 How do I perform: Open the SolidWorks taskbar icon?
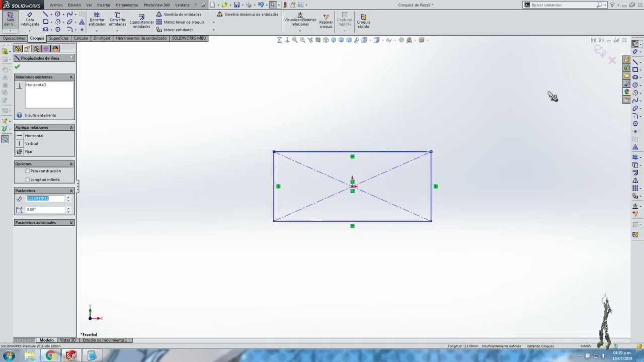pyautogui.click(x=71, y=356)
